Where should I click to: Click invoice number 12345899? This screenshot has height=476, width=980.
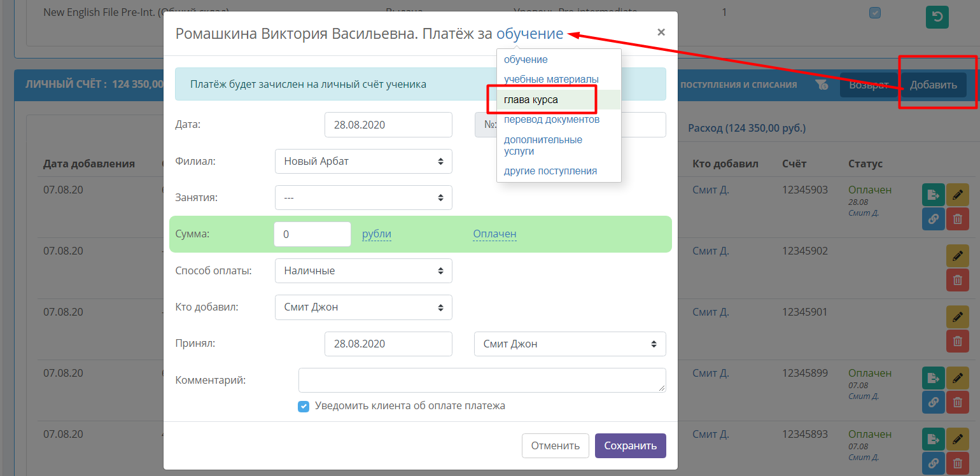click(x=805, y=373)
